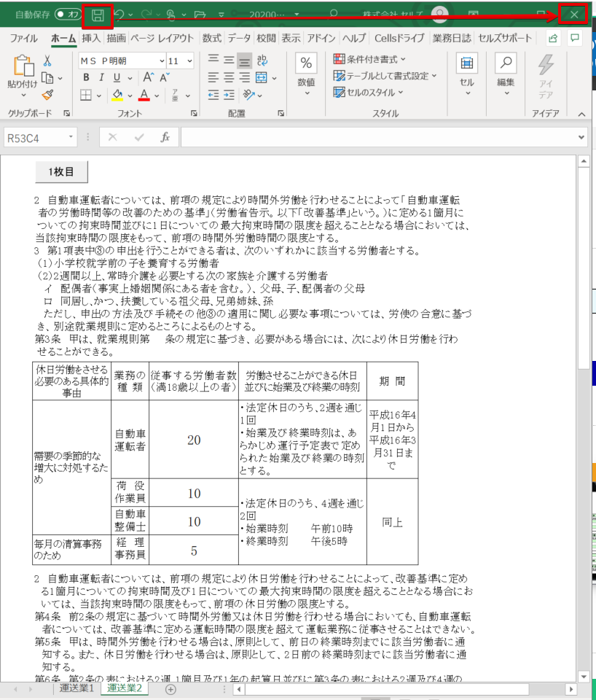The image size is (596, 700).
Task: Switch to the 挿入 tab
Action: click(91, 39)
